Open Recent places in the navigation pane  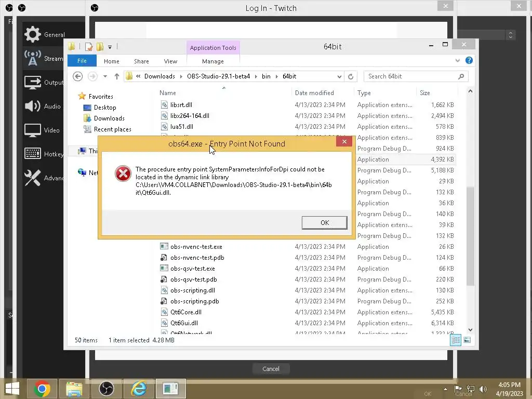pyautogui.click(x=112, y=129)
